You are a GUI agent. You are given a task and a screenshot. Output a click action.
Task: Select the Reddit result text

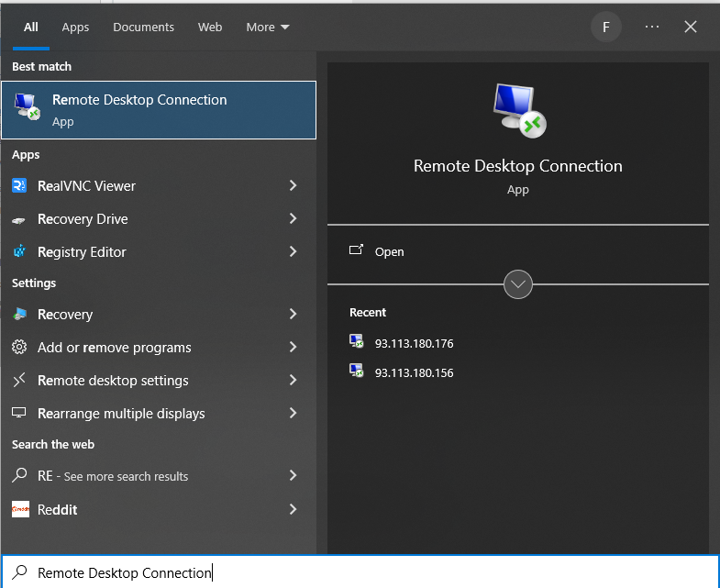58,509
